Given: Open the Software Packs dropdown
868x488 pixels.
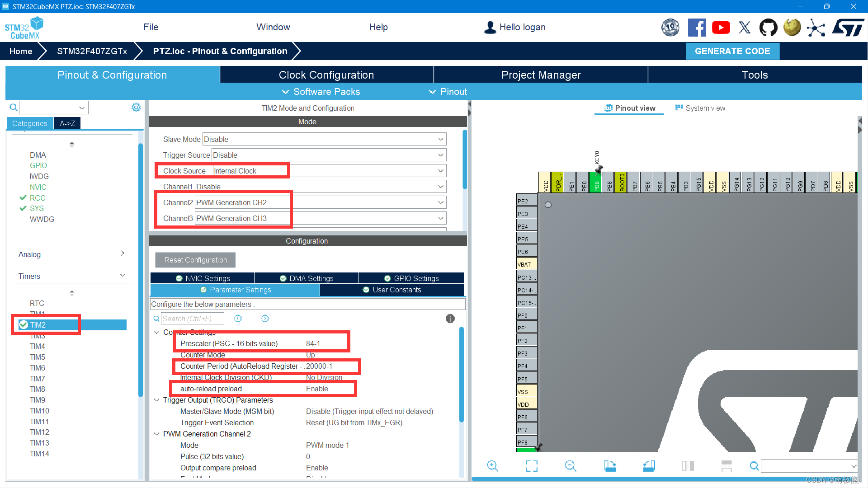Looking at the screenshot, I should pos(321,92).
